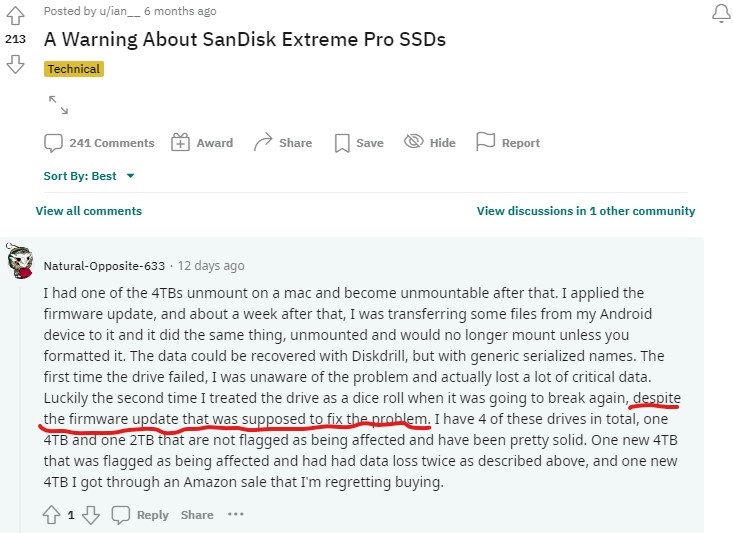Reply to the comment

[140, 515]
